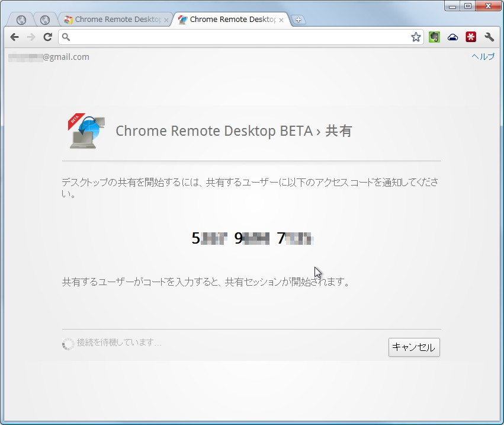Click the LastPass red asterisk extension icon
The image size is (504, 425).
470,37
